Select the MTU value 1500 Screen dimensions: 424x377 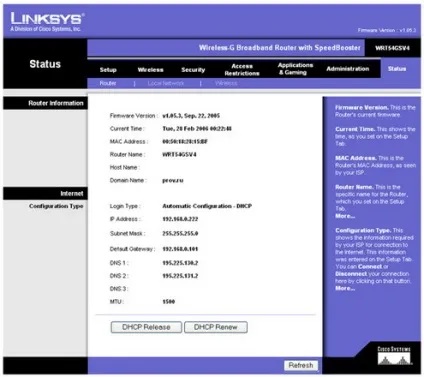click(169, 302)
